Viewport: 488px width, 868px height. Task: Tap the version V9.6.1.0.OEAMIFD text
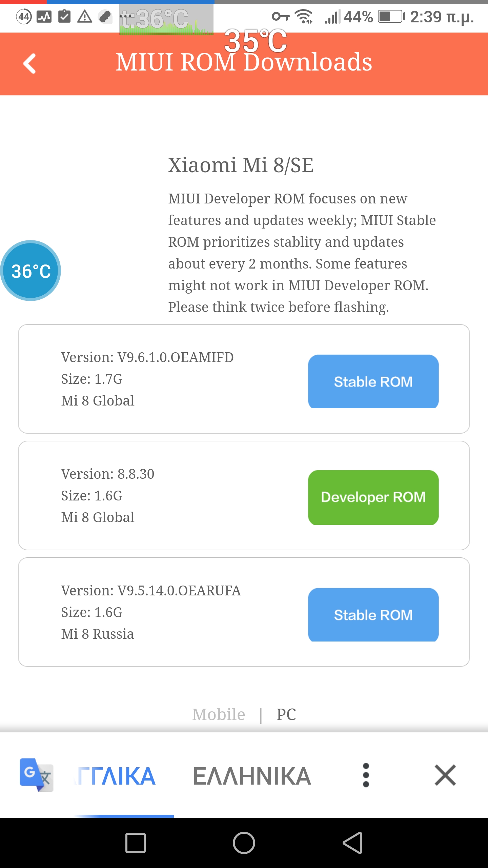(x=147, y=357)
